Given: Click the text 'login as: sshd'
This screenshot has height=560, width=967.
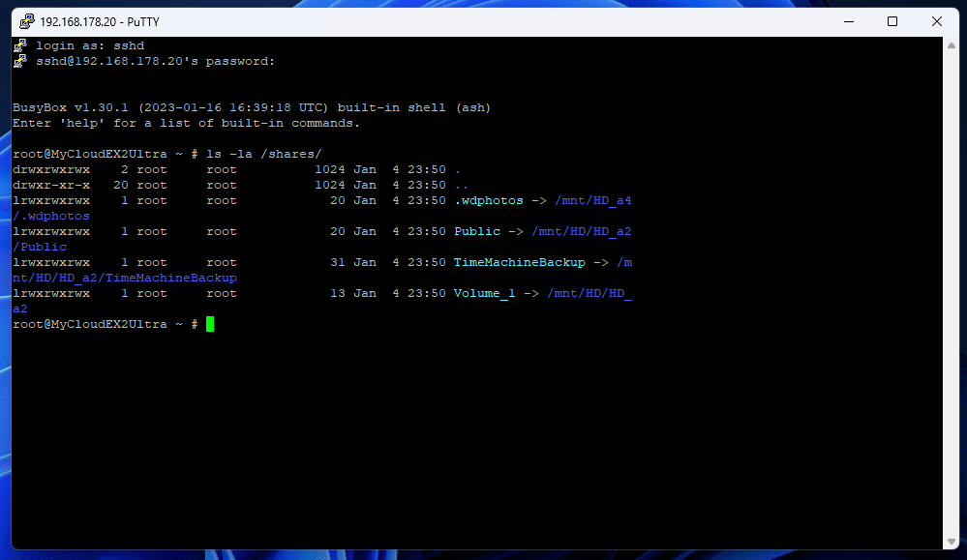Looking at the screenshot, I should coord(90,45).
